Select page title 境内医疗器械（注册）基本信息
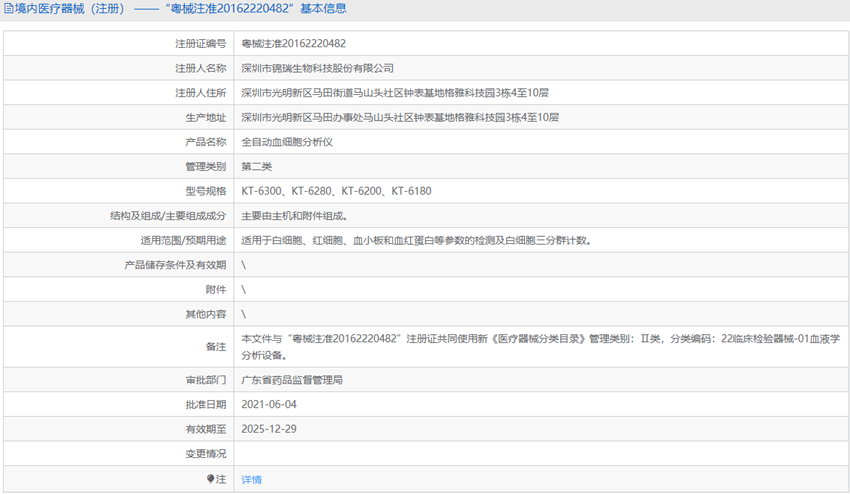The width and height of the screenshot is (850, 494). [181, 9]
